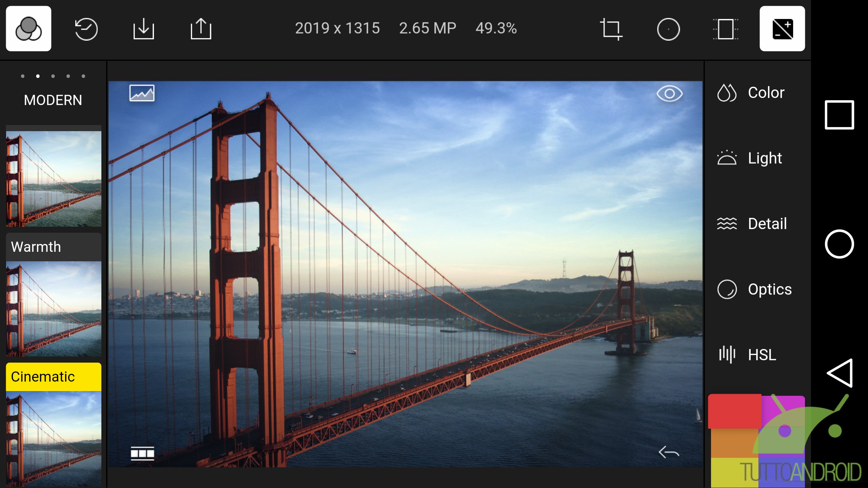Click the 49.3% zoom level text
The height and width of the screenshot is (488, 868).
(496, 28)
